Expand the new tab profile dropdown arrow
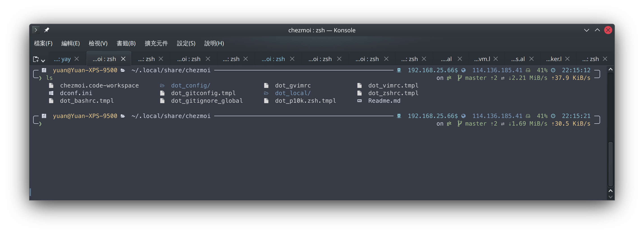The image size is (644, 235). tap(43, 60)
